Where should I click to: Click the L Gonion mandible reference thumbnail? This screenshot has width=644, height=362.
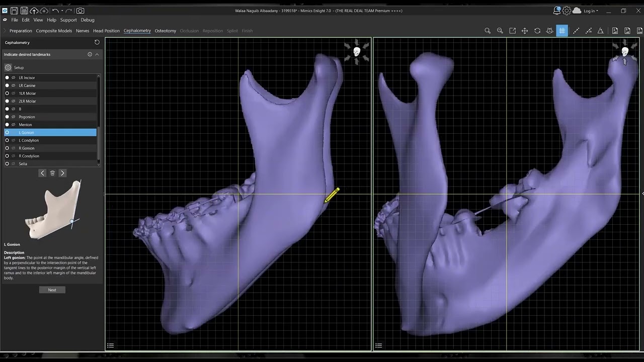(54, 210)
